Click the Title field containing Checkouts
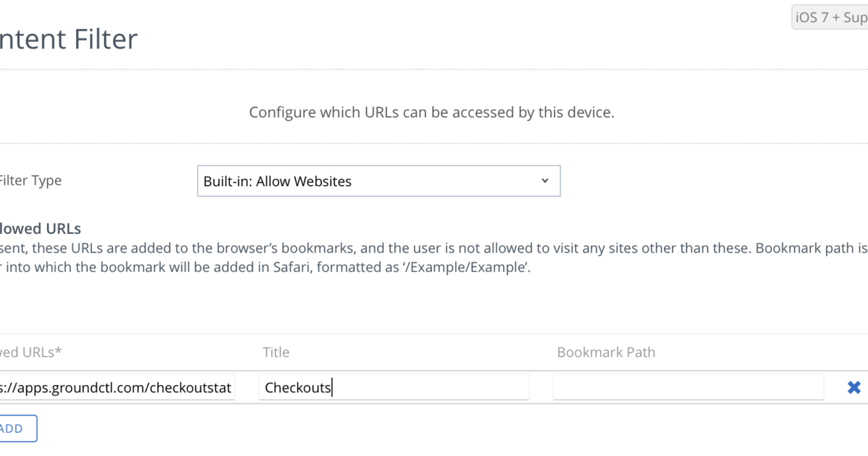The image size is (868, 456). click(x=393, y=388)
